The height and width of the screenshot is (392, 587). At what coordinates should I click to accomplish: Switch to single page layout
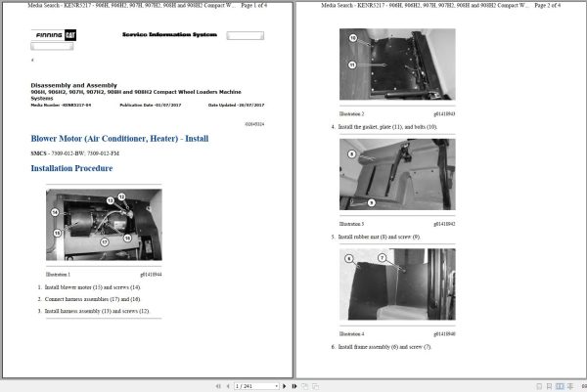[539, 386]
